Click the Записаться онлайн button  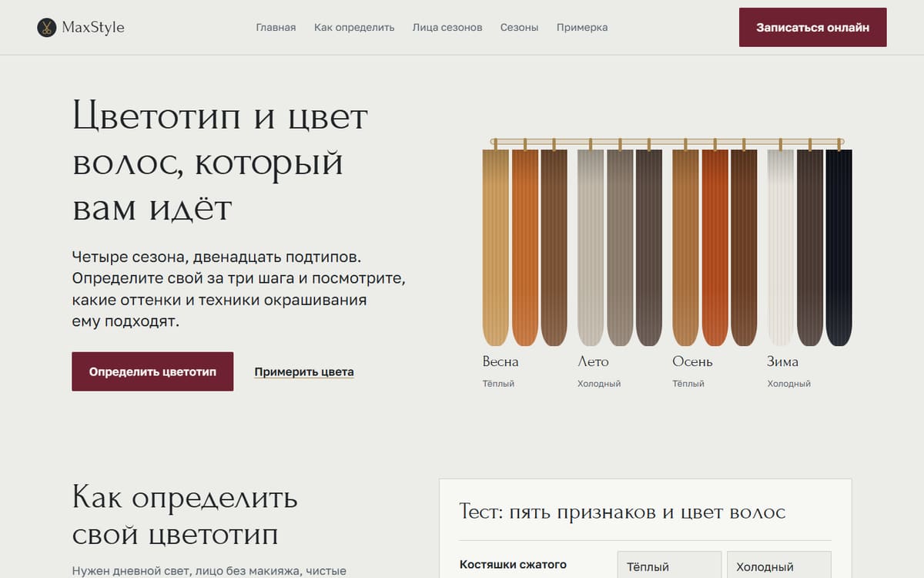tap(812, 27)
